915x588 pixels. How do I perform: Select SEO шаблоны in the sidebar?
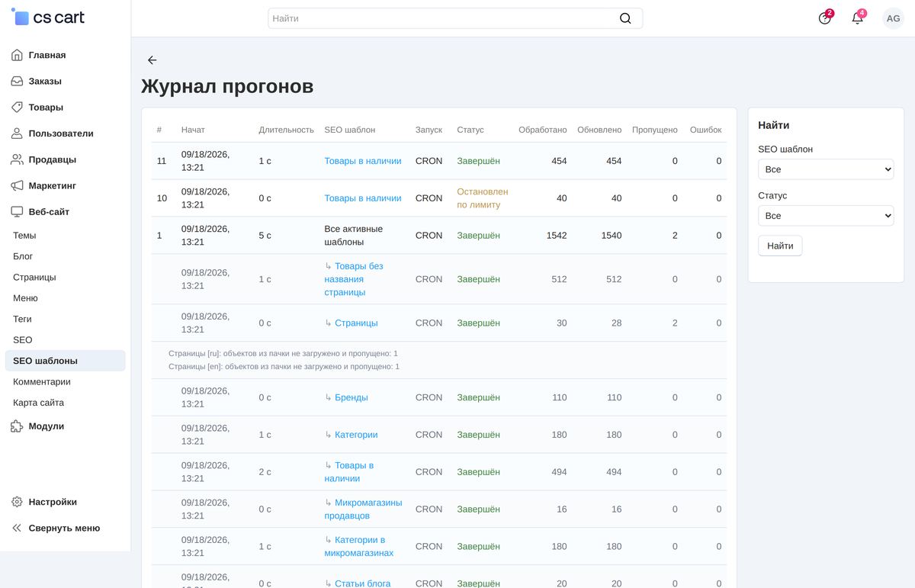coord(66,361)
